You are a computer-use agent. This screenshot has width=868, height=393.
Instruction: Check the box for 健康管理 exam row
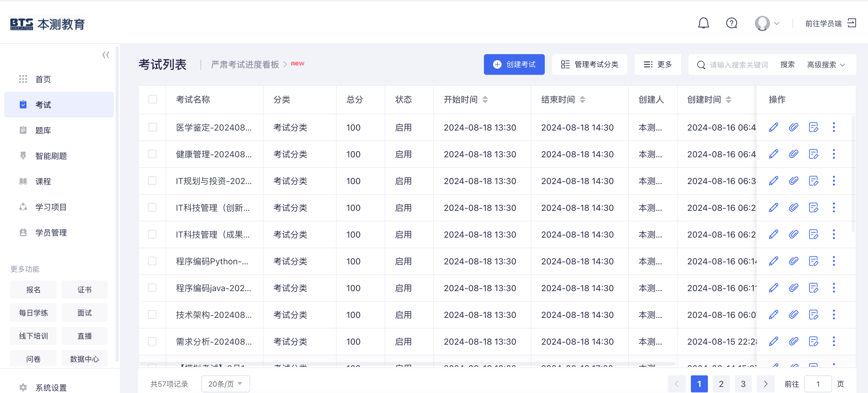152,154
